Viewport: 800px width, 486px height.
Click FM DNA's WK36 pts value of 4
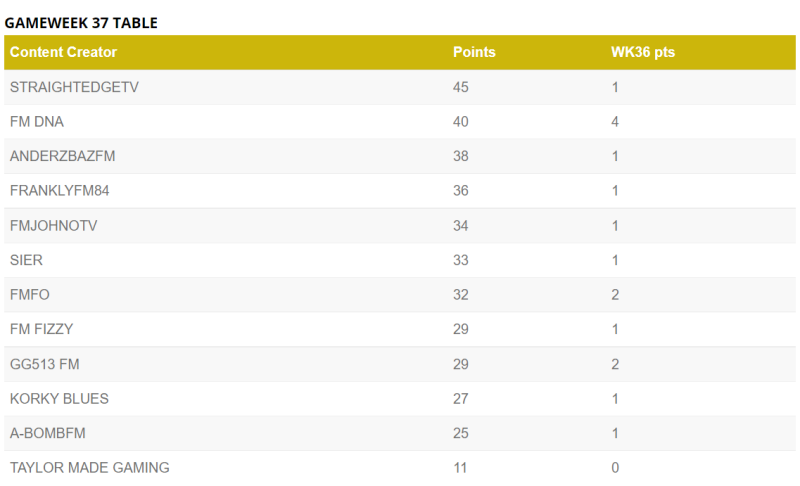click(x=616, y=122)
